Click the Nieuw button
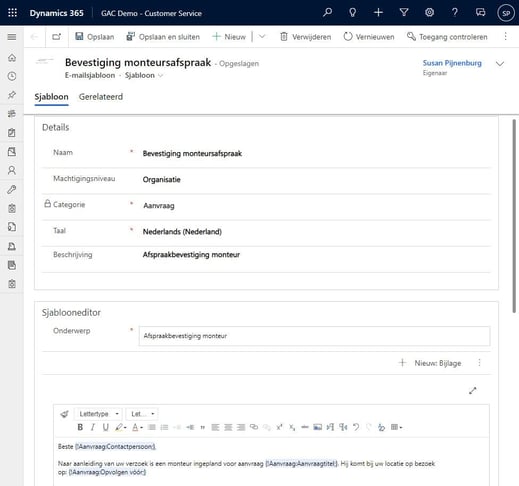 229,37
